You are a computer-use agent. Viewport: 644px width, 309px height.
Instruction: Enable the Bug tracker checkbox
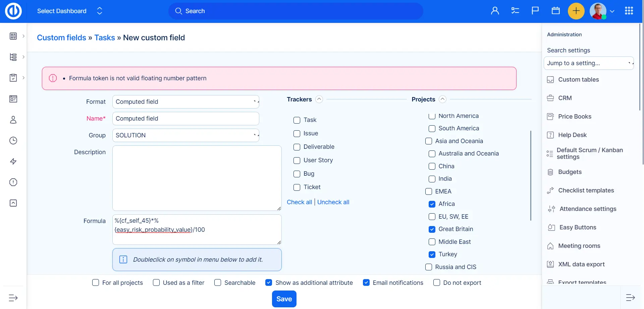click(297, 174)
